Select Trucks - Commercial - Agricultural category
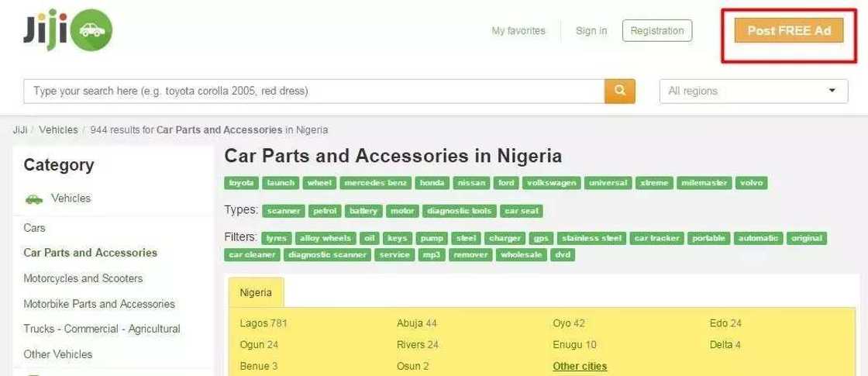Screen dimensions: 868x376 point(102,329)
